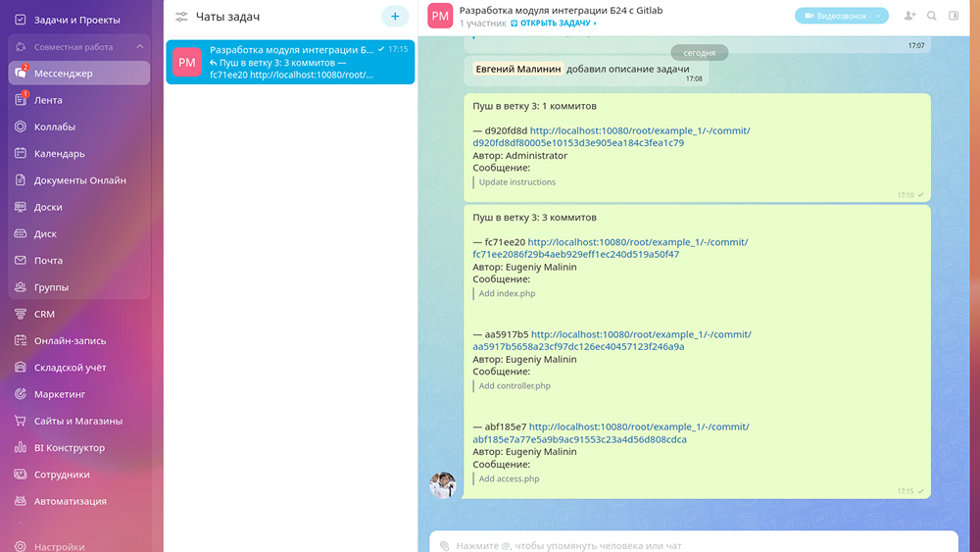This screenshot has height=552, width=980.
Task: Add participant to the chat icon
Action: (x=910, y=16)
